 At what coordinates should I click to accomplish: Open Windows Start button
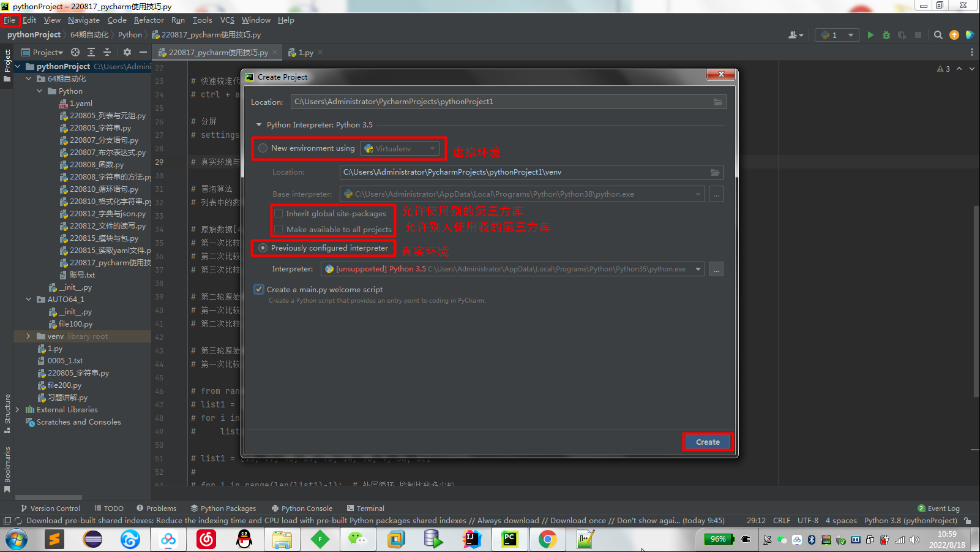(17, 539)
